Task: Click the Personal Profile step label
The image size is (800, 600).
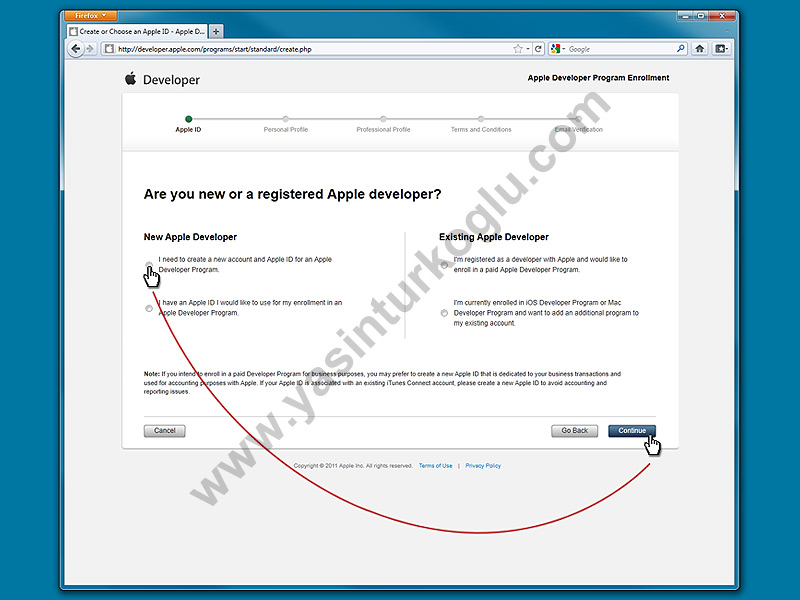Action: (x=286, y=130)
